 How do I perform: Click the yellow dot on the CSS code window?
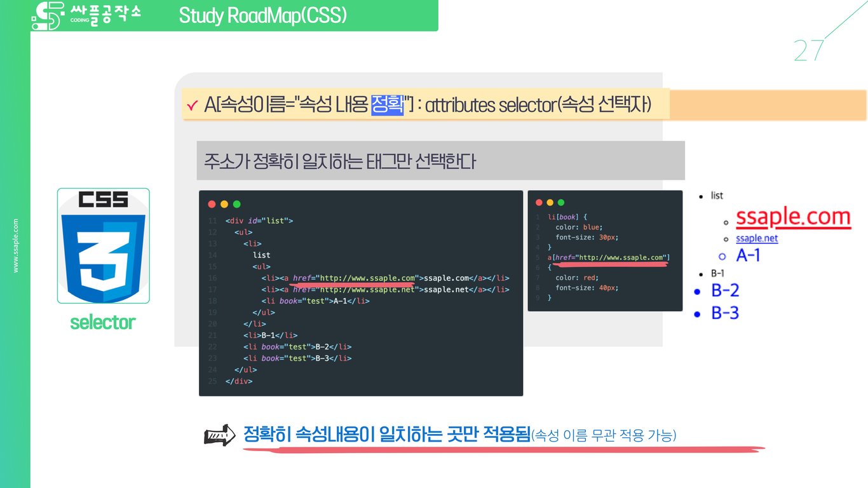(x=550, y=202)
